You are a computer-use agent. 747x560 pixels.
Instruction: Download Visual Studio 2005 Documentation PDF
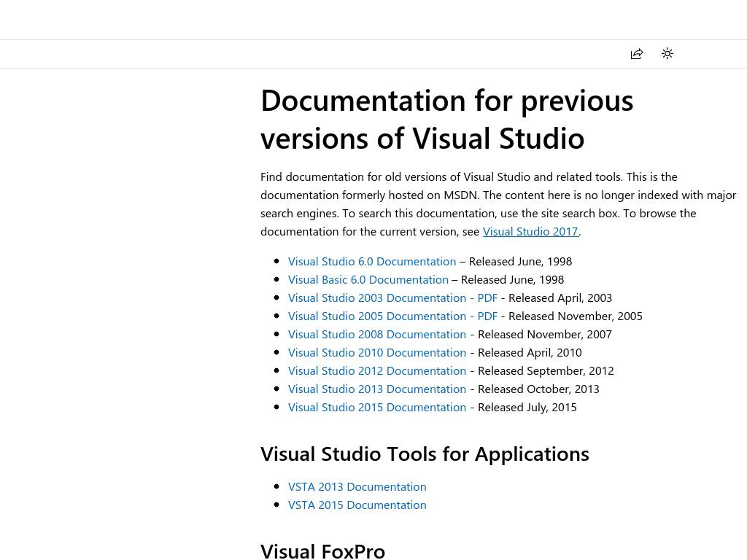[392, 316]
